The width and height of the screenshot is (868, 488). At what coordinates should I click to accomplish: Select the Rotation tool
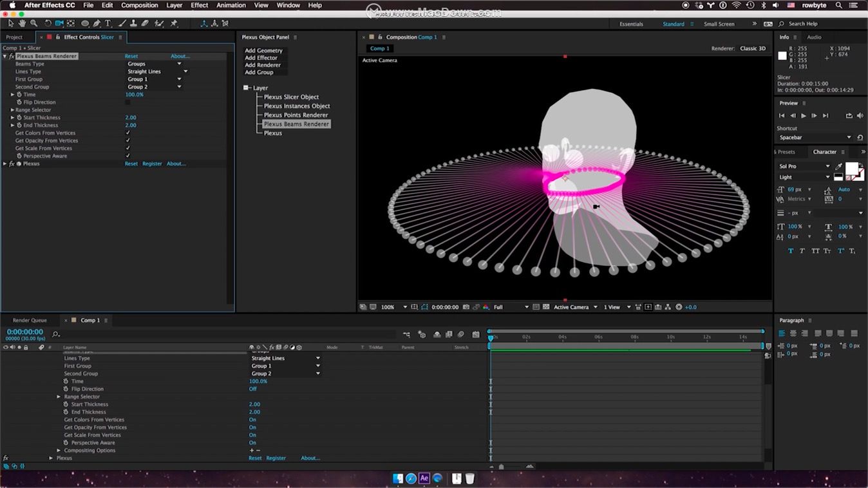click(46, 23)
